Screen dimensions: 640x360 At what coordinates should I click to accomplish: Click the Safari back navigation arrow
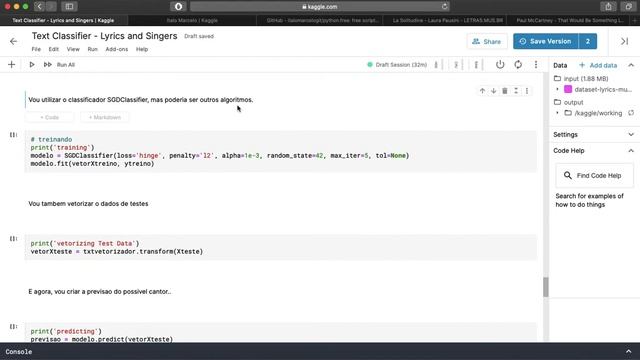(x=39, y=7)
